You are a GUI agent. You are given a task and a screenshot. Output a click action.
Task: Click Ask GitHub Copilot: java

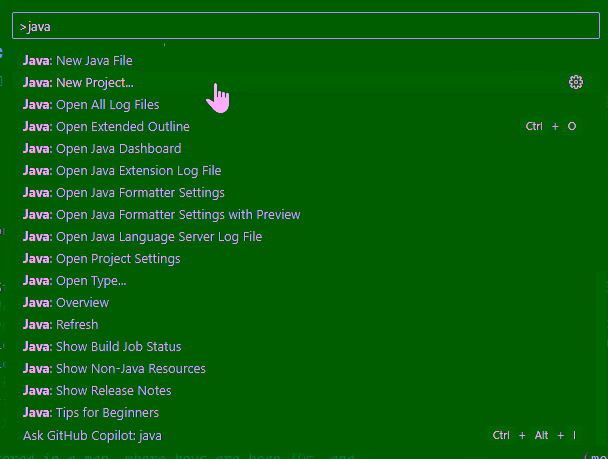92,435
